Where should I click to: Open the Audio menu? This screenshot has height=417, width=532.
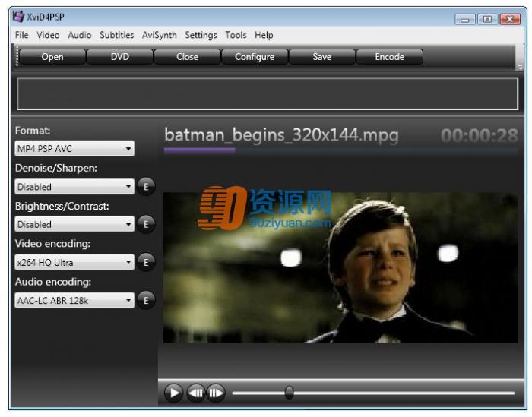80,35
